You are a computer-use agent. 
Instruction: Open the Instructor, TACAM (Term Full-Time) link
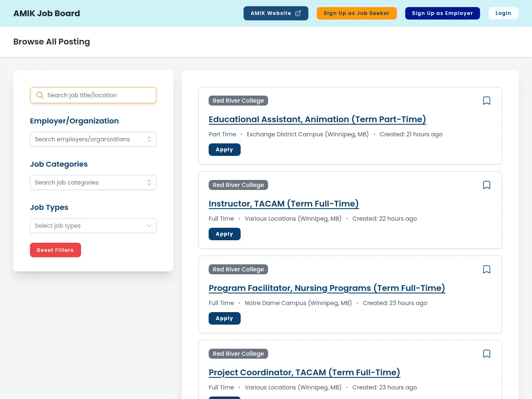tap(283, 204)
